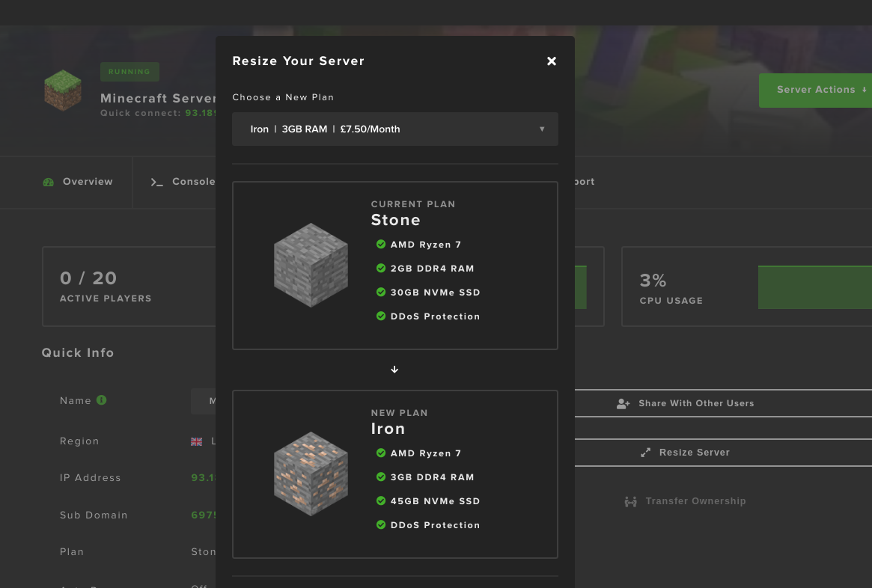Click the UK flag icon in Region row
Screen dimensions: 872x588
coord(196,441)
